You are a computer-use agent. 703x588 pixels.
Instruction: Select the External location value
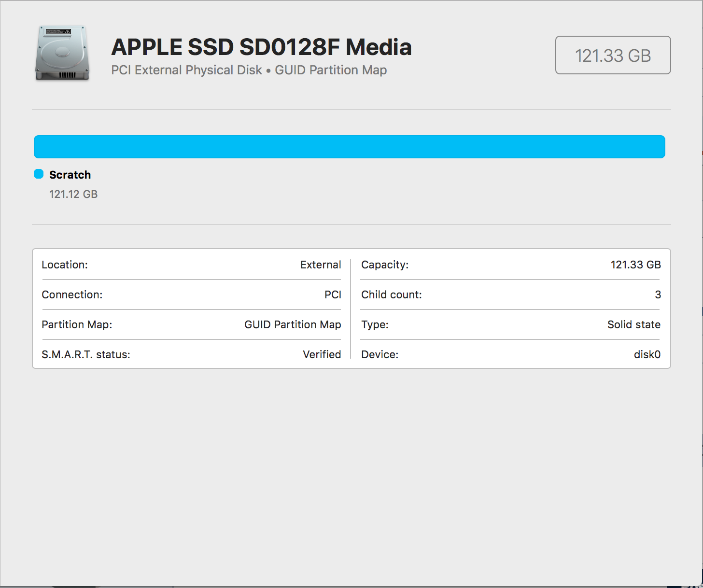coord(321,265)
